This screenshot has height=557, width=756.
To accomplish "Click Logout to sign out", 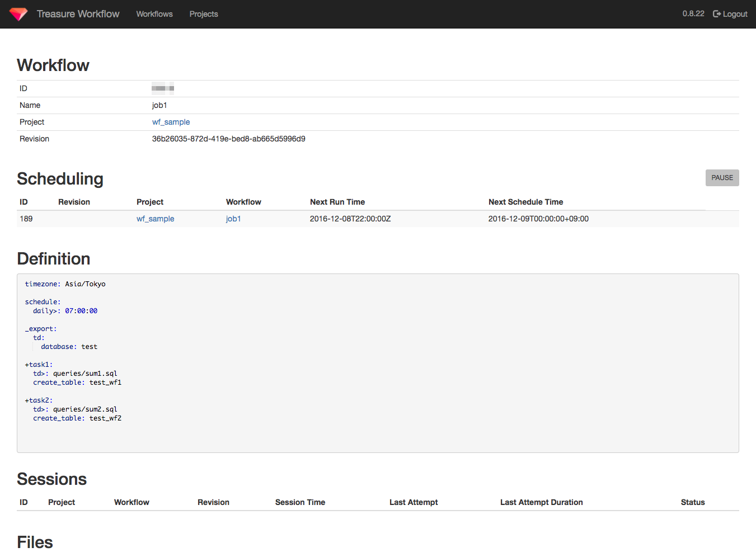I will pyautogui.click(x=734, y=13).
